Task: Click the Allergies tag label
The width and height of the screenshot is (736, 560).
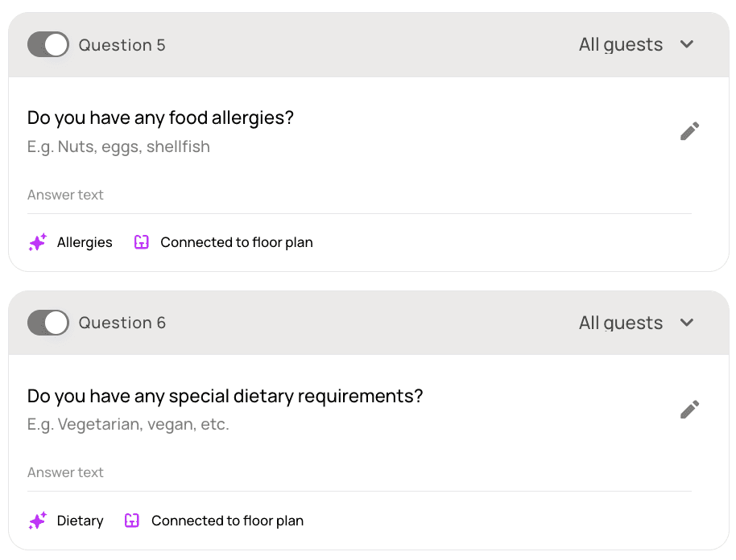Action: click(85, 242)
